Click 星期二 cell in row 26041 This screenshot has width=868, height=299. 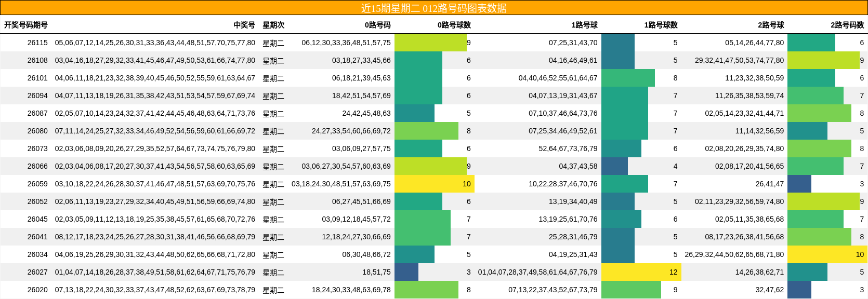(273, 237)
